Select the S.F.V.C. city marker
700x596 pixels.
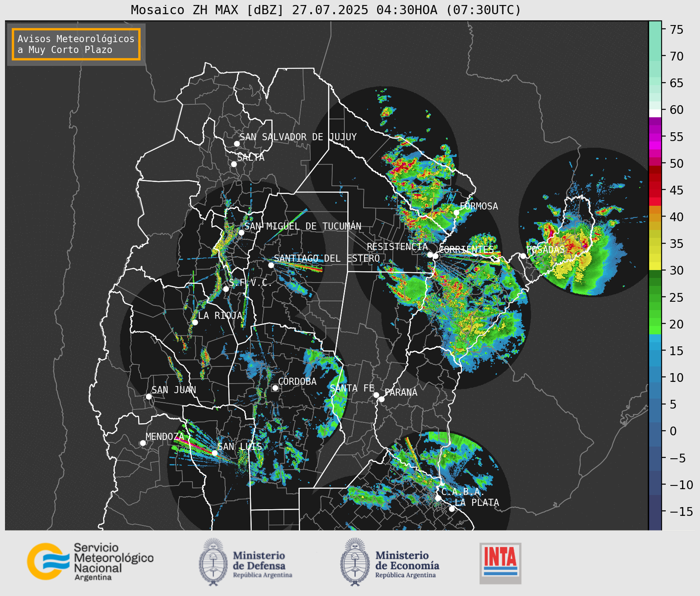226,289
